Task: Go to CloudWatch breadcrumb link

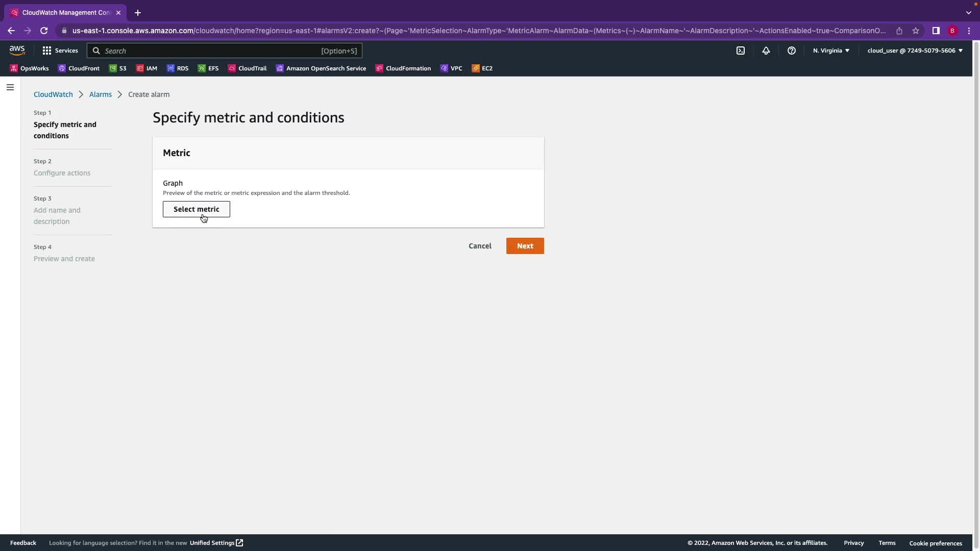Action: [x=53, y=94]
